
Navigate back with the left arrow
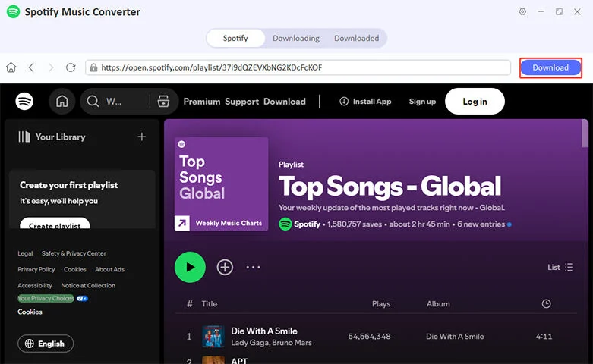click(x=31, y=67)
